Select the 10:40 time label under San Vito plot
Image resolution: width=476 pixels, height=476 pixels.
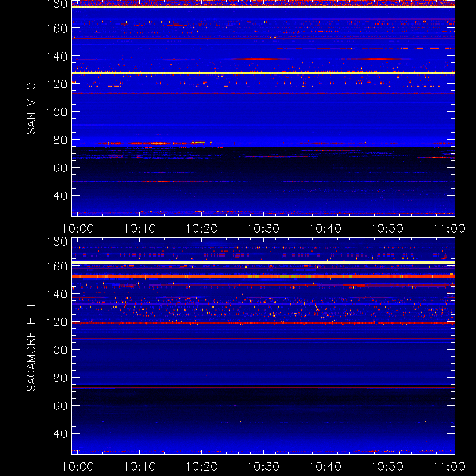(x=325, y=228)
